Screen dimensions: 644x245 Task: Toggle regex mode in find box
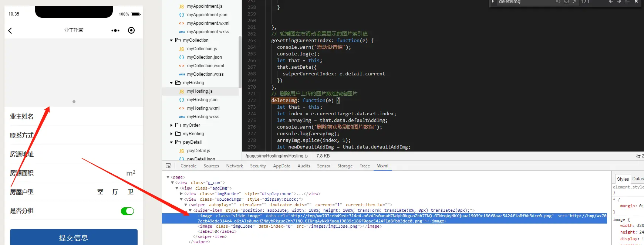574,1
